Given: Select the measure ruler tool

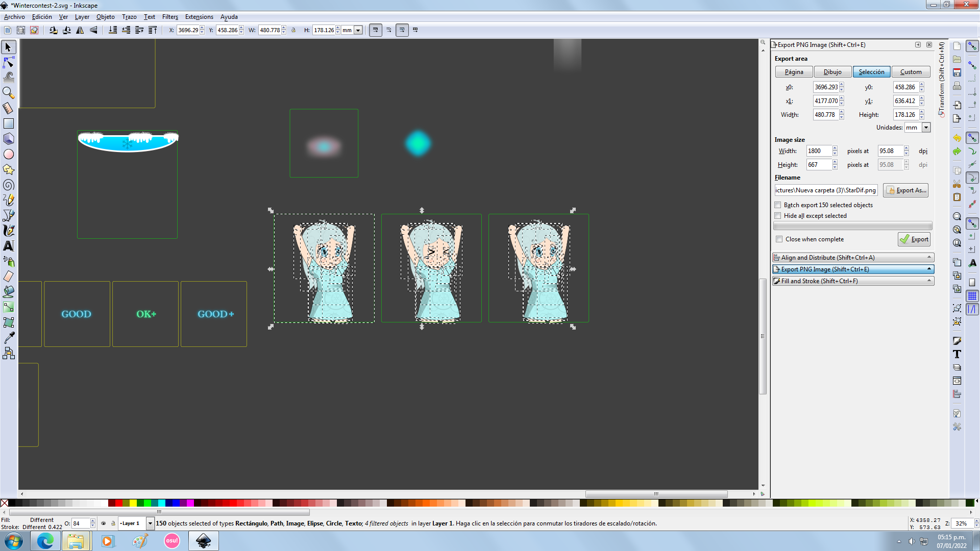Looking at the screenshot, I should (8, 108).
